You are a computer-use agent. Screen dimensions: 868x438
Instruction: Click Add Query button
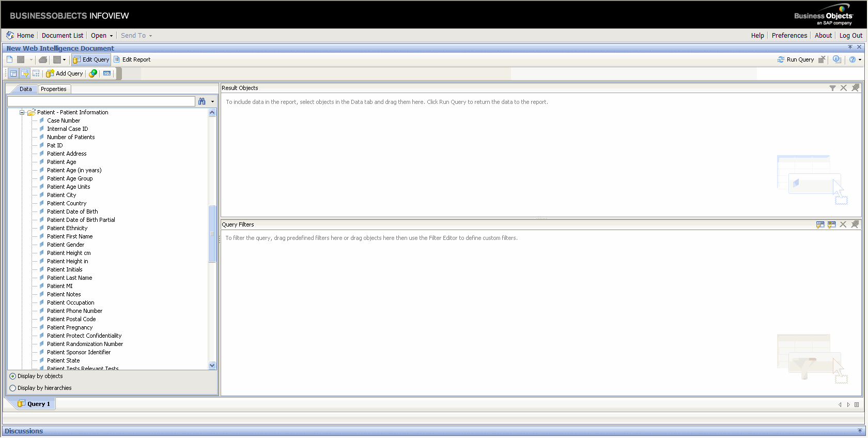point(65,73)
